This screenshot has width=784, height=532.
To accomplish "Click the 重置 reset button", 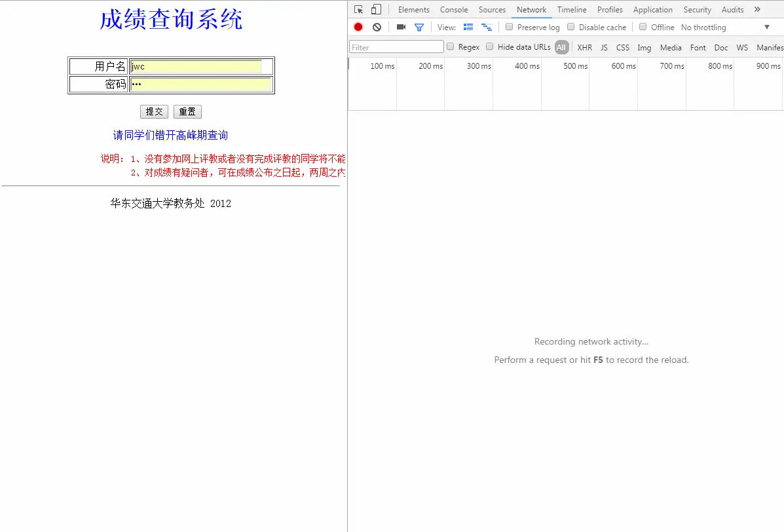I will click(187, 111).
